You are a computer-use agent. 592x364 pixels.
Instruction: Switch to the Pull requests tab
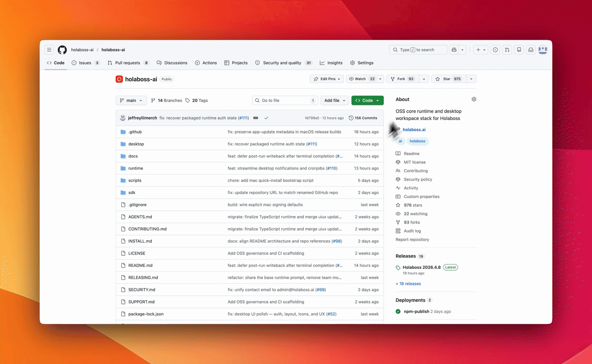128,63
